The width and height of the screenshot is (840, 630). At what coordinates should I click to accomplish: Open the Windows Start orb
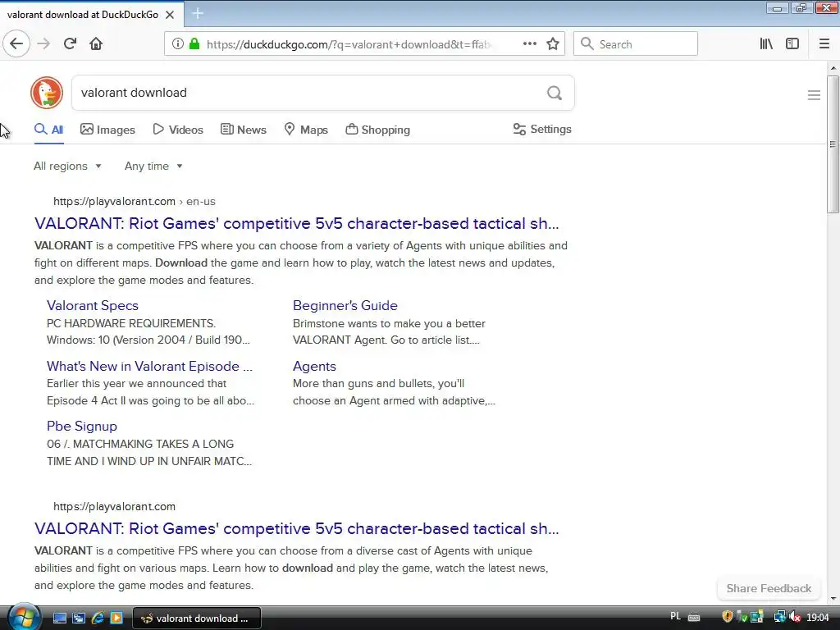pyautogui.click(x=24, y=617)
